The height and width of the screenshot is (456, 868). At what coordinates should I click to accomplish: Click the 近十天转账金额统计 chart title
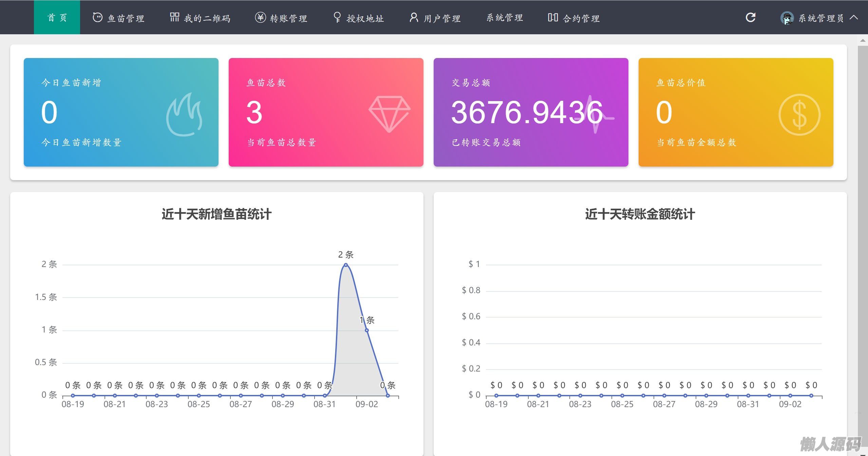[x=640, y=214]
